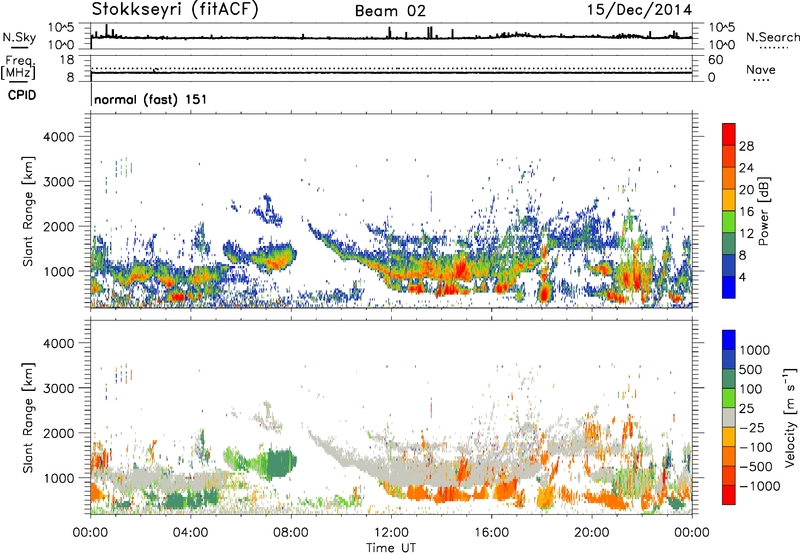
Task: Click the dotted sample line below Nave label
Action: 762,80
